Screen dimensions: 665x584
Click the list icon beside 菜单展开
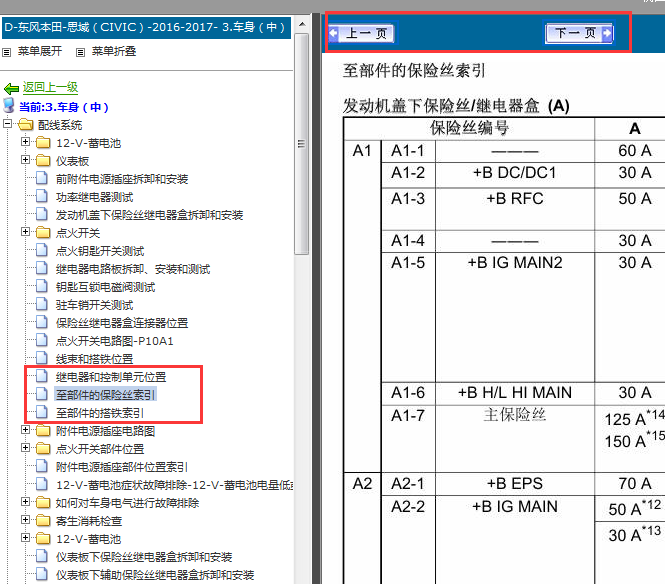(x=7, y=53)
